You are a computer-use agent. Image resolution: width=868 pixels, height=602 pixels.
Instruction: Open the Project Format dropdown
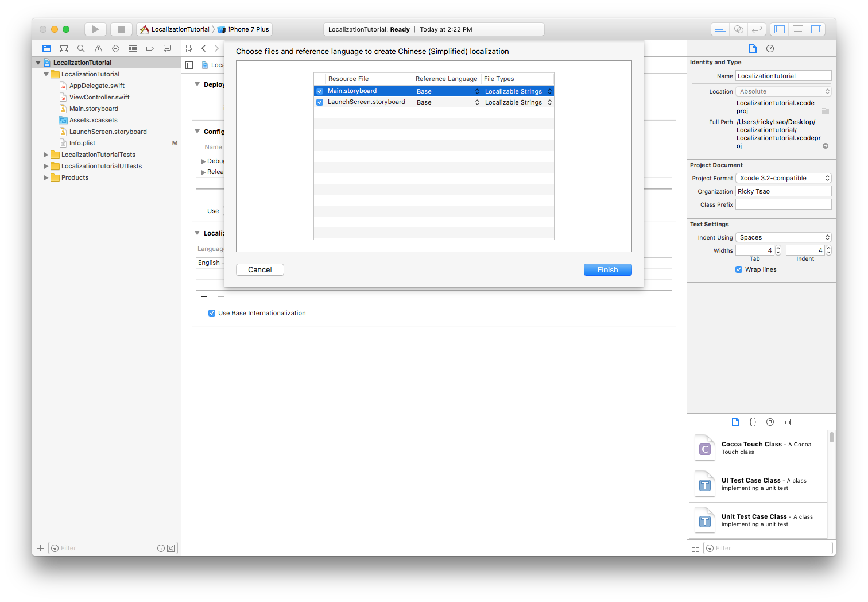784,179
